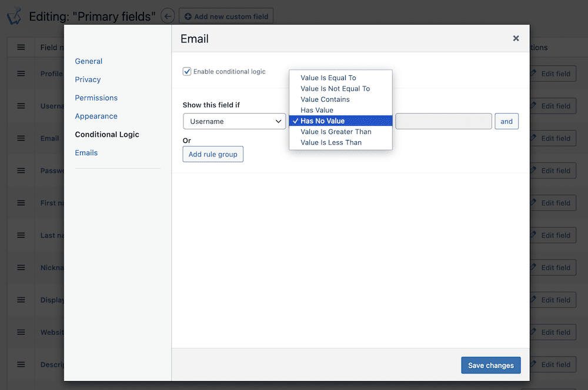Click the drag handle of the Description row
The height and width of the screenshot is (390, 588).
pyautogui.click(x=21, y=365)
